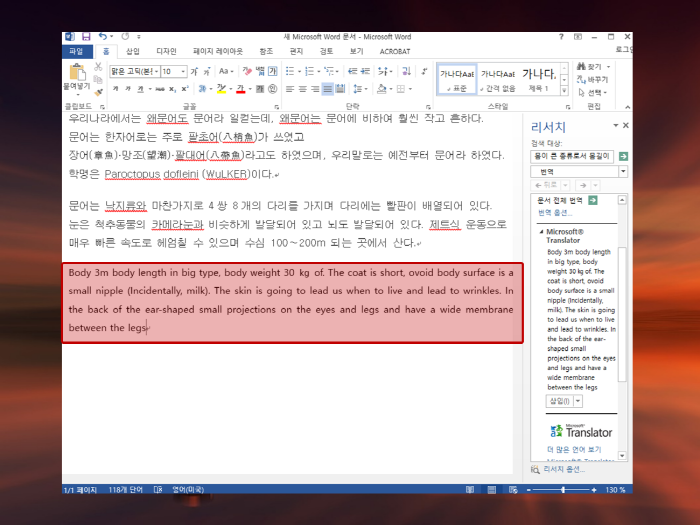Viewport: 700px width, 525px height.
Task: Decrease paragraph indent
Action: (353, 71)
